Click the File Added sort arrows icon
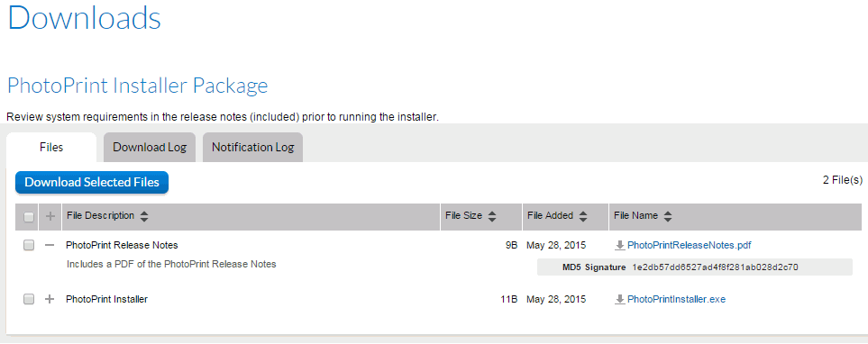Image resolution: width=868 pixels, height=344 pixels. coord(582,217)
